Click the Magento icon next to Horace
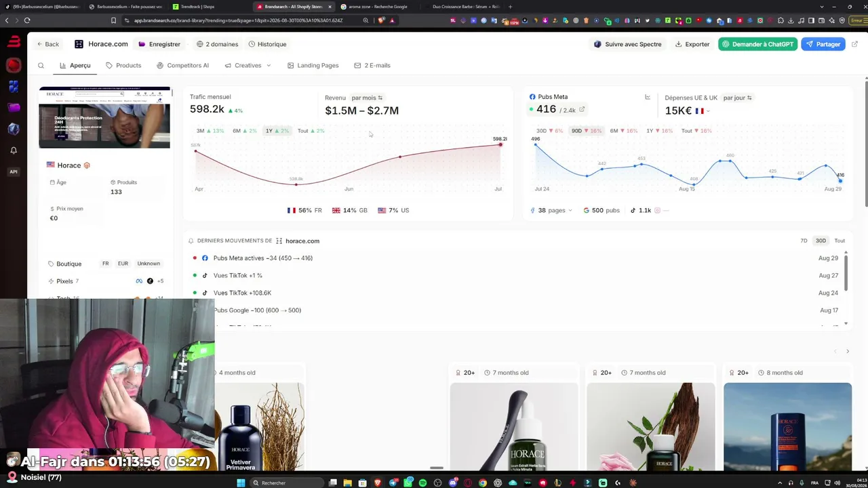This screenshot has height=488, width=868. point(87,165)
